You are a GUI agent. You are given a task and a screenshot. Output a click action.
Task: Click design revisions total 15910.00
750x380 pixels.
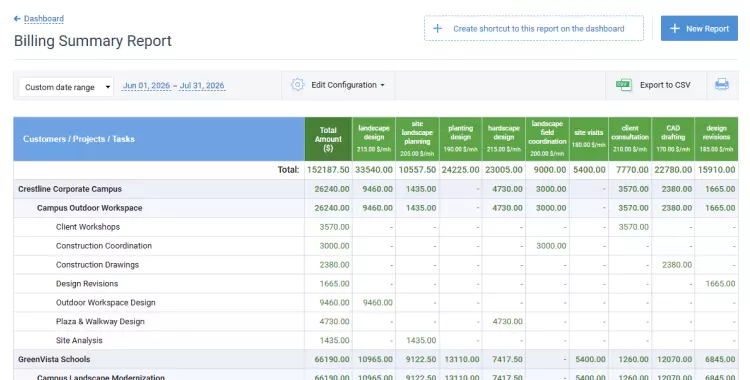coord(717,170)
